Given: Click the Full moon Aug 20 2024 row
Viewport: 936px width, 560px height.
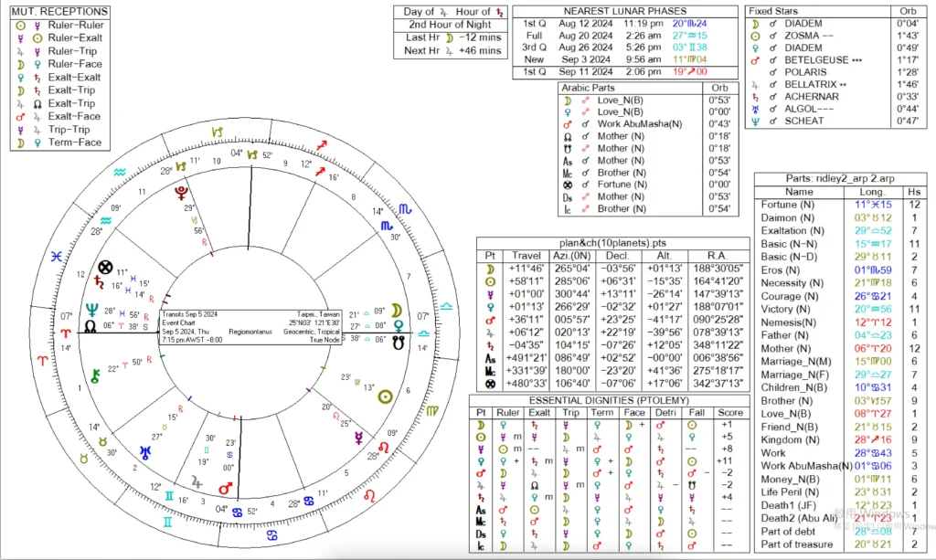Looking at the screenshot, I should point(604,34).
